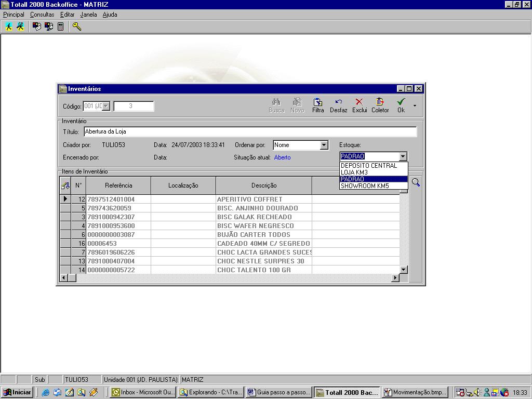Click the sort icon in grid header
Viewport: 532px width, 399px height.
(x=65, y=185)
